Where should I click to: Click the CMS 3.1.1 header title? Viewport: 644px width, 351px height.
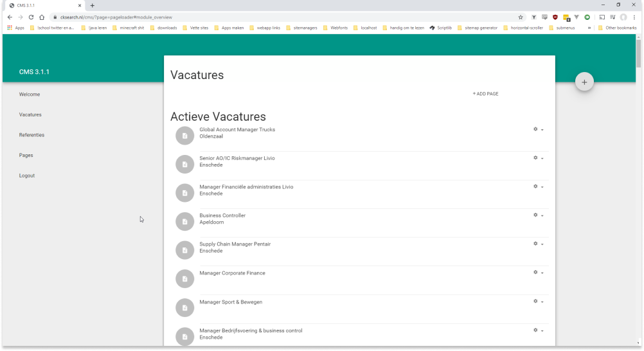tap(34, 72)
